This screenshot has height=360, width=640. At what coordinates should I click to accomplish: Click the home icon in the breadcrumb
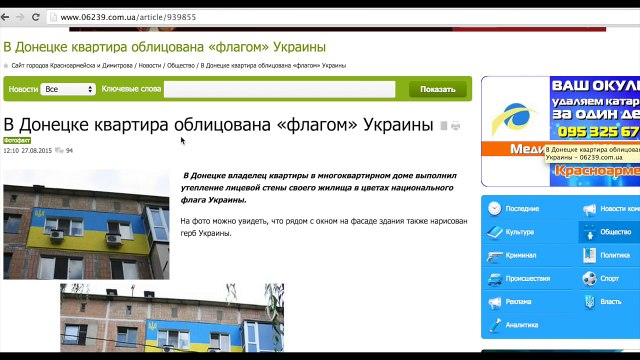pos(6,66)
